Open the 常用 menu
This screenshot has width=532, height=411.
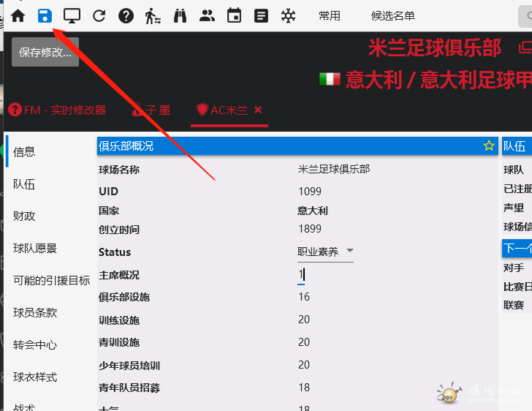point(330,15)
